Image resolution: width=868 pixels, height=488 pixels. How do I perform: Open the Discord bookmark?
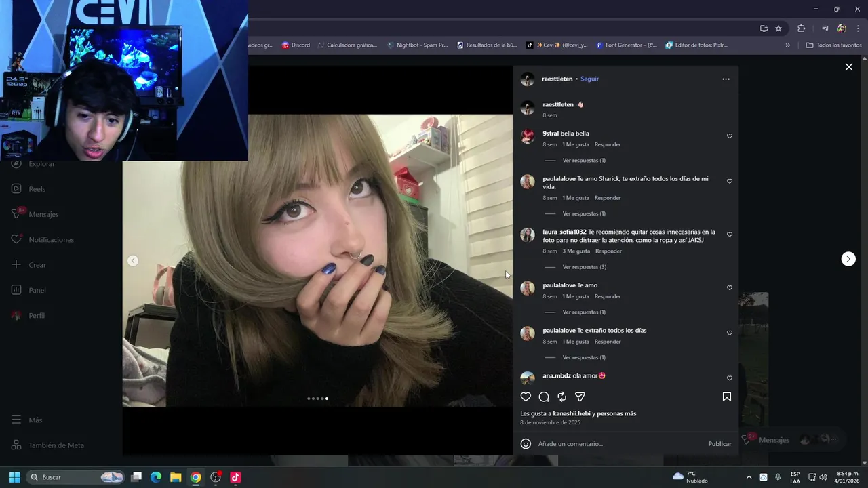296,45
